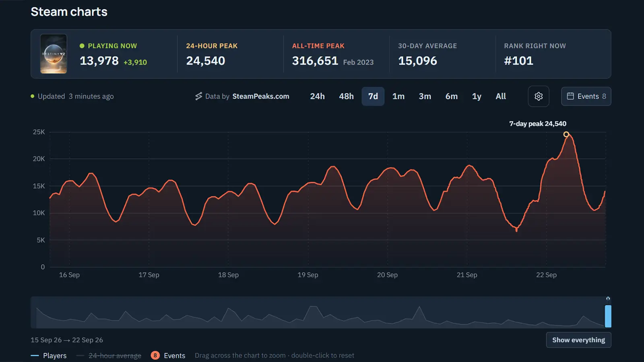Click the Steam charts heading

point(69,12)
